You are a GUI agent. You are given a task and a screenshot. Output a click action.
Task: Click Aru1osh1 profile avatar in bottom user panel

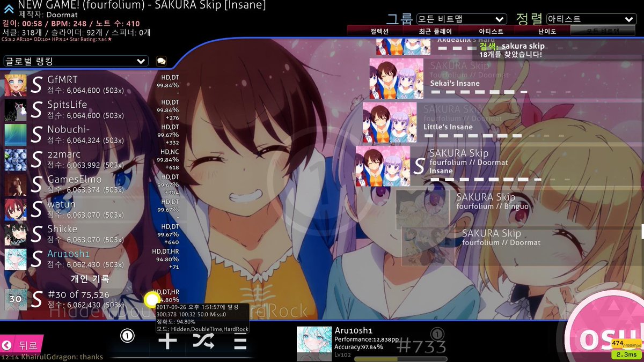(313, 344)
